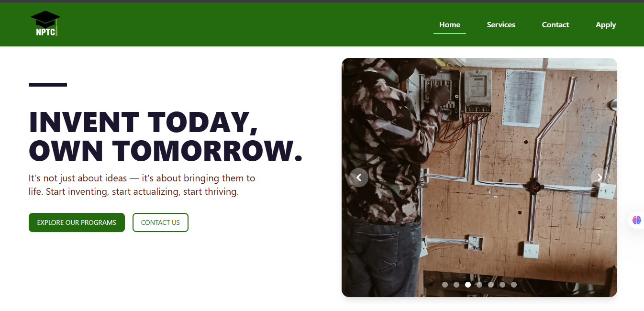This screenshot has width=644, height=311.
Task: Click the tagline paragraph about bringing ideas to life
Action: (x=142, y=185)
